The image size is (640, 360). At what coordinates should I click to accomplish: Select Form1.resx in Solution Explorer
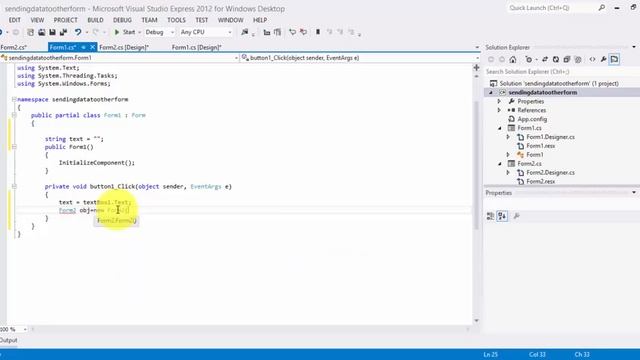click(x=540, y=146)
